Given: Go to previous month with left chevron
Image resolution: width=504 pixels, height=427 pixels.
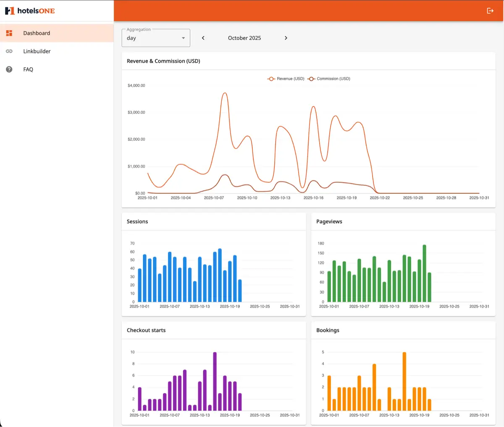Looking at the screenshot, I should pyautogui.click(x=203, y=38).
